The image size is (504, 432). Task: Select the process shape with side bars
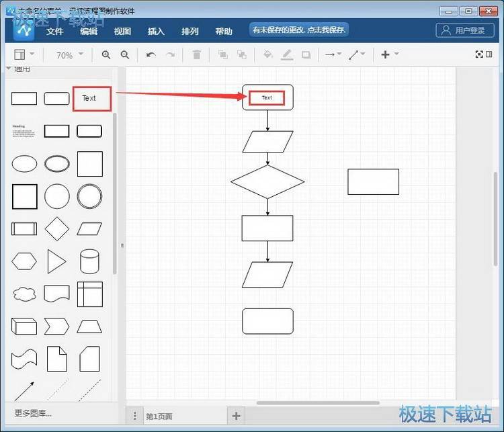pyautogui.click(x=24, y=229)
